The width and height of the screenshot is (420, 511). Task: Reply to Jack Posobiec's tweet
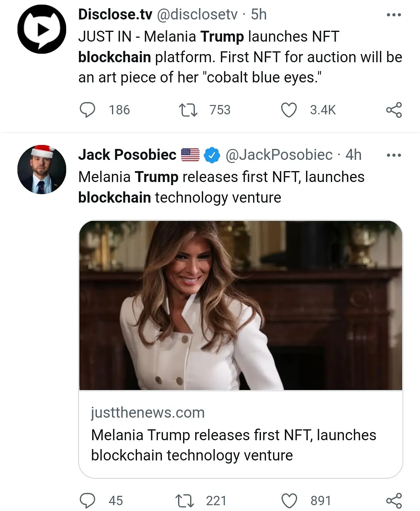87,500
